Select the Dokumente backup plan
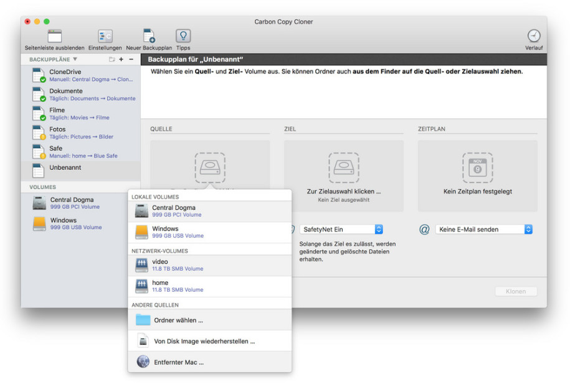Screen dimensions: 570x392 click(81, 95)
